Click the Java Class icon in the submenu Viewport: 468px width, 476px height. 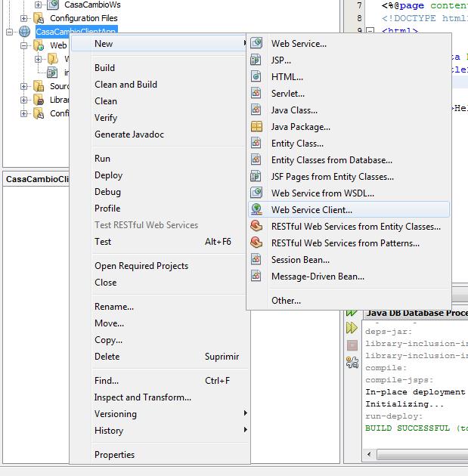coord(256,110)
